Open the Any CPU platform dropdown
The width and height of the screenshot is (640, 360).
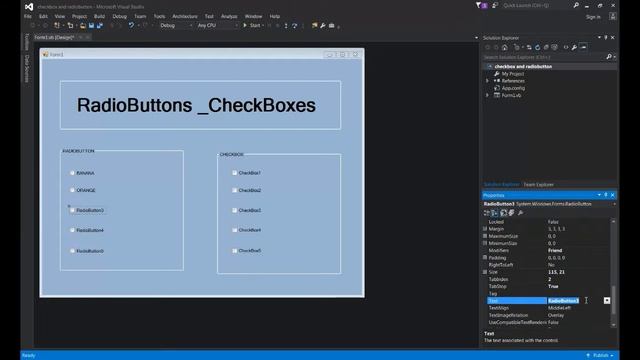(218, 25)
